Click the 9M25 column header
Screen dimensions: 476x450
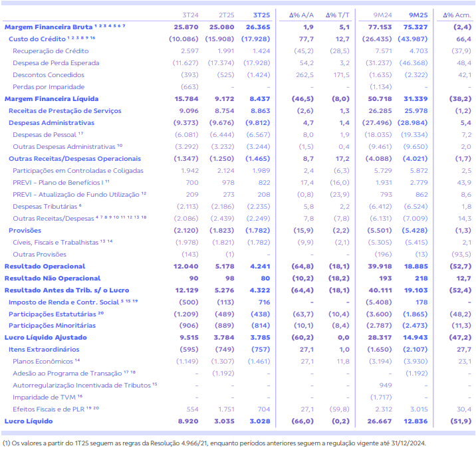[418, 14]
